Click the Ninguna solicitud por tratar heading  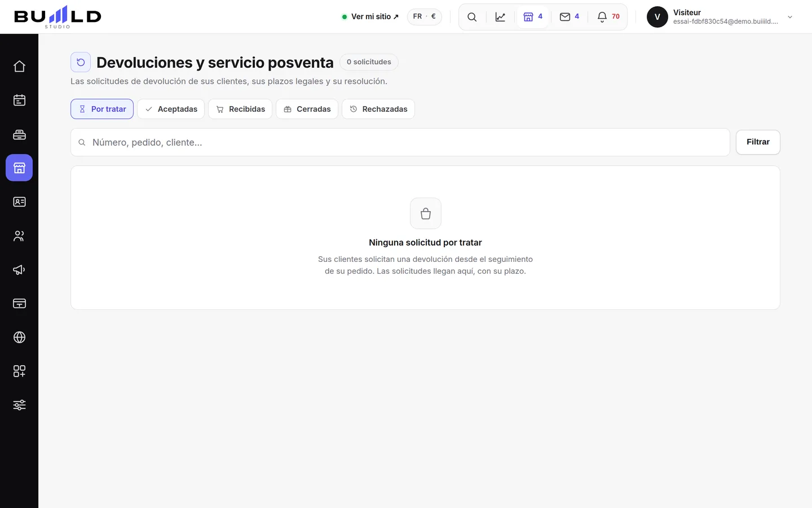(425, 243)
